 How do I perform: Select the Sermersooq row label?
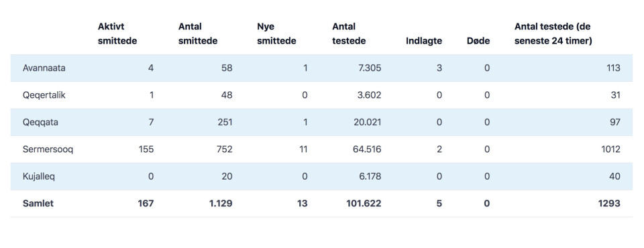coord(48,149)
